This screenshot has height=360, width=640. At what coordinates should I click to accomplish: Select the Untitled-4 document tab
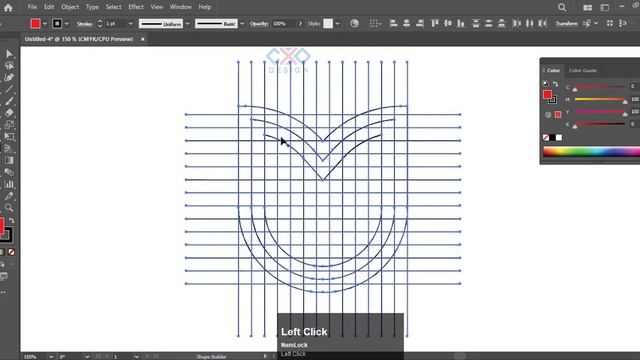pos(79,39)
